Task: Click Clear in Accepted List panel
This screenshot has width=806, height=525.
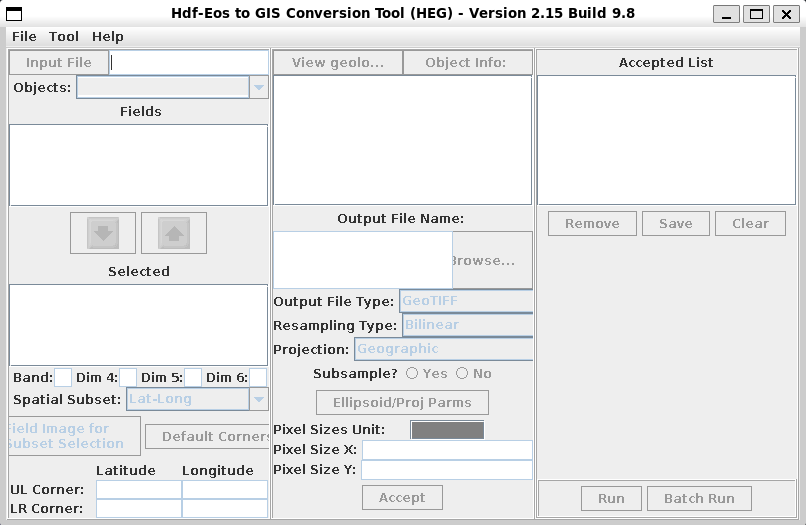Action: 750,224
